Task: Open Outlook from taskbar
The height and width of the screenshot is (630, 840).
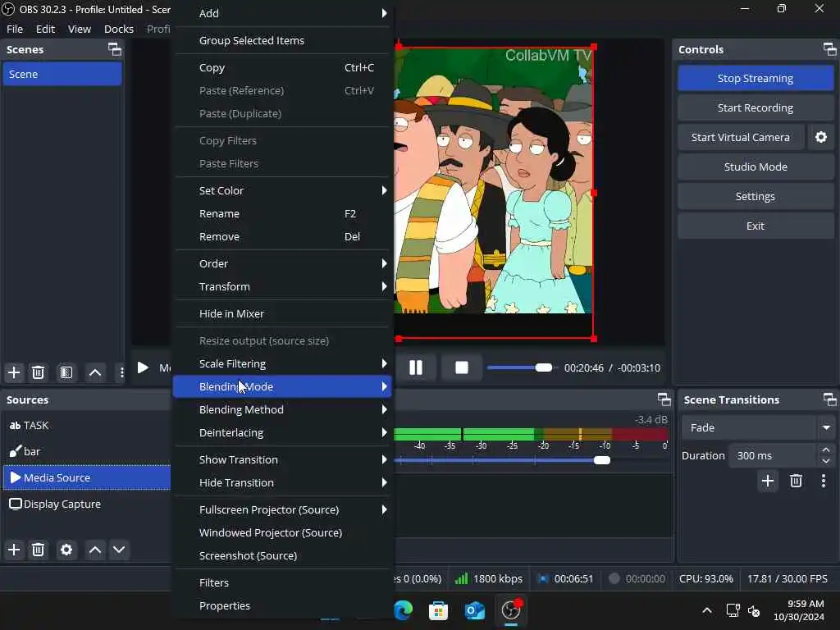Action: 475,610
